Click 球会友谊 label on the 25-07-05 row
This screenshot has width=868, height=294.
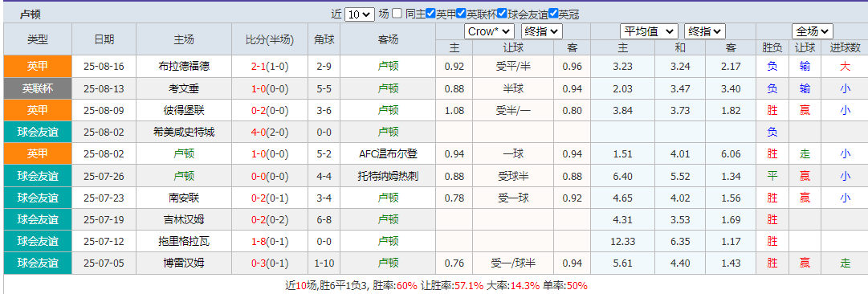[38, 263]
